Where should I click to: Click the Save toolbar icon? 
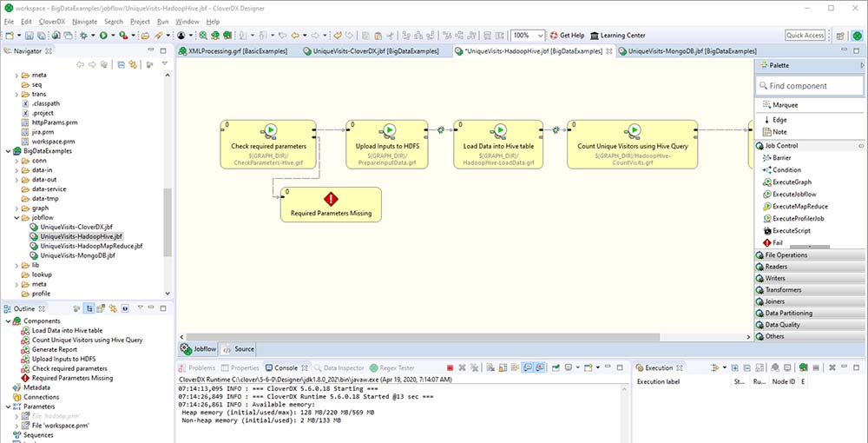30,36
